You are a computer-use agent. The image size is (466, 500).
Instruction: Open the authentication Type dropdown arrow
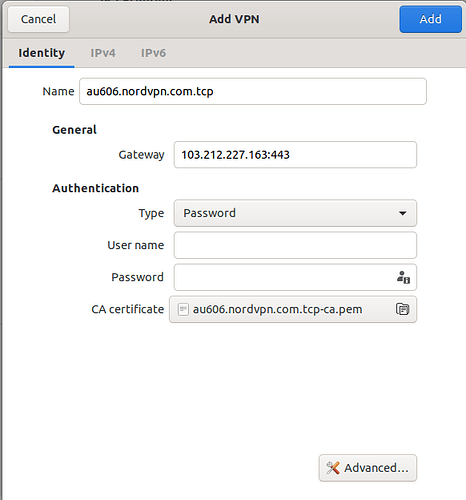click(403, 213)
